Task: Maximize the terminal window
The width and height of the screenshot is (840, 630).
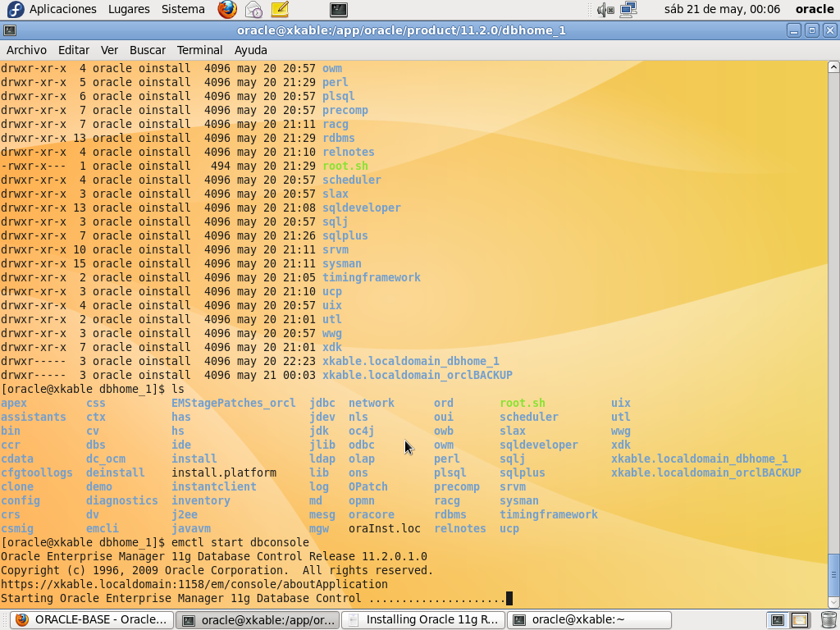Action: coord(811,30)
